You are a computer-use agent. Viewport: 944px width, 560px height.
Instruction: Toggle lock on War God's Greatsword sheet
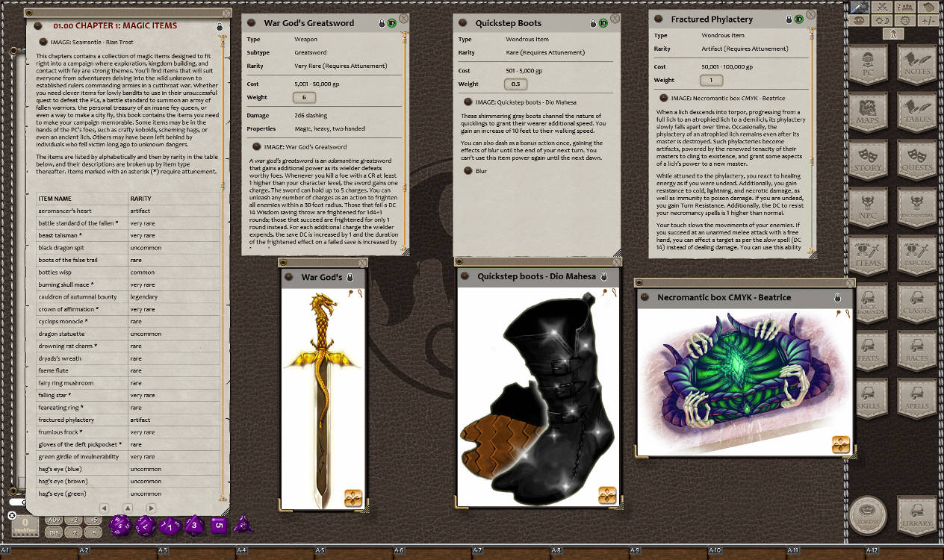382,24
